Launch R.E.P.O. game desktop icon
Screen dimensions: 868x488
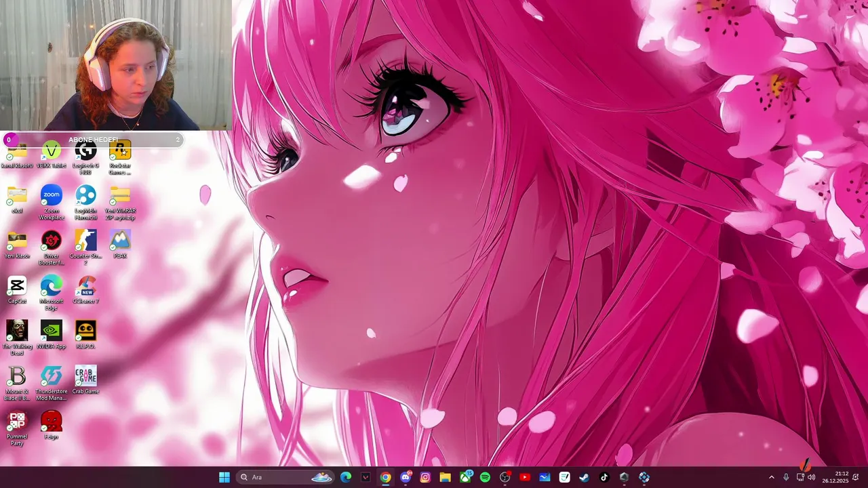[x=85, y=335]
